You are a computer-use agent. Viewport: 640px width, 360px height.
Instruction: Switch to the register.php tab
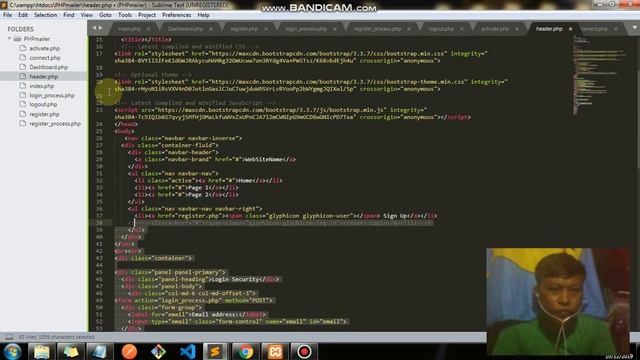tap(244, 29)
